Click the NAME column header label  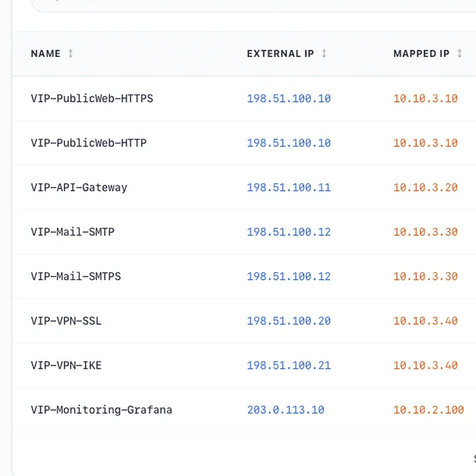(46, 54)
